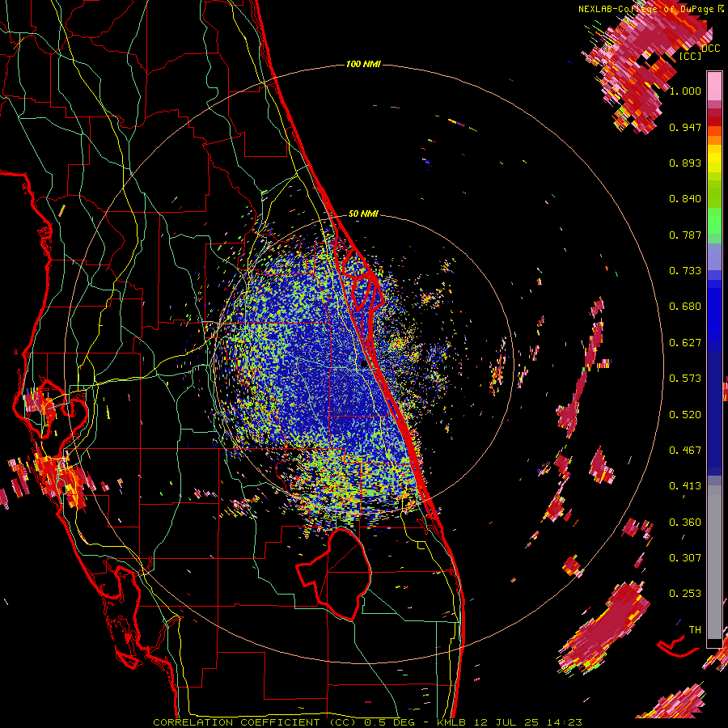
Task: Click the KMLB station identifier
Action: point(451,722)
